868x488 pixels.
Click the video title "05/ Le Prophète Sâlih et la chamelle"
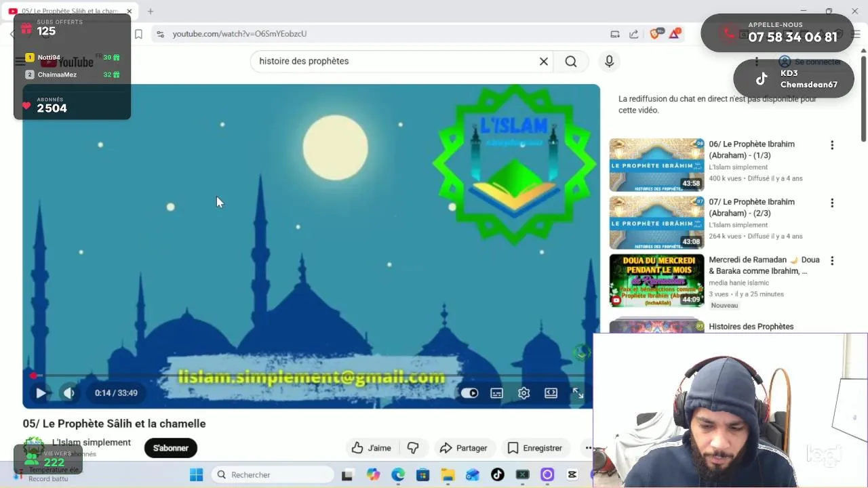(x=114, y=424)
